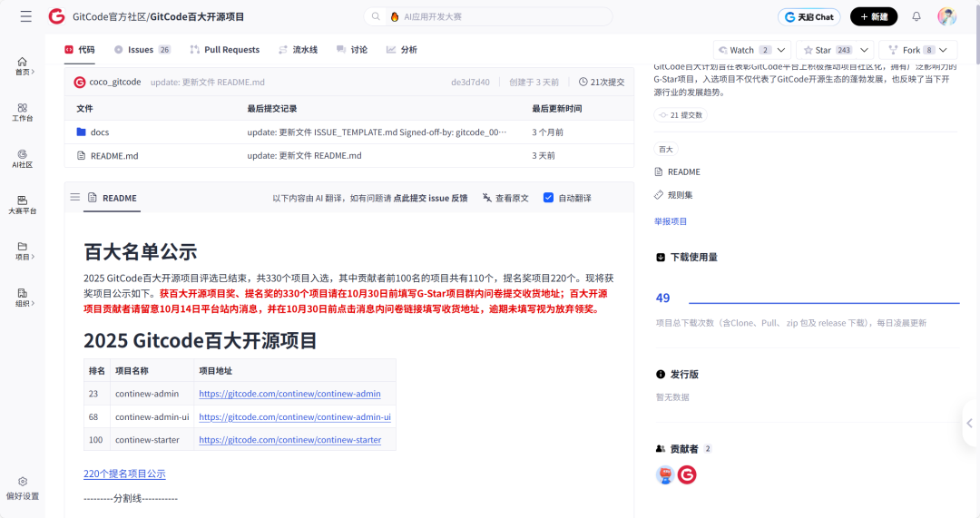Switch to the Issues tab
Viewport: 980px width, 518px height.
141,50
